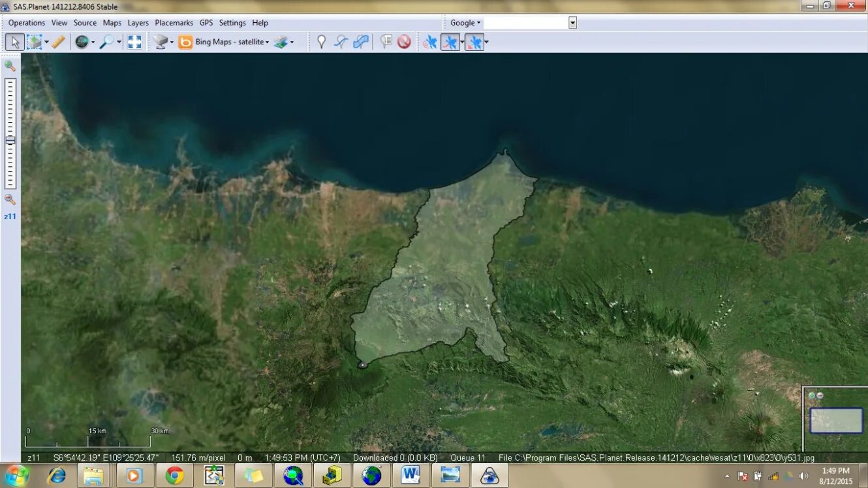Click the globe go-to icon
868x488 pixels.
pos(82,42)
